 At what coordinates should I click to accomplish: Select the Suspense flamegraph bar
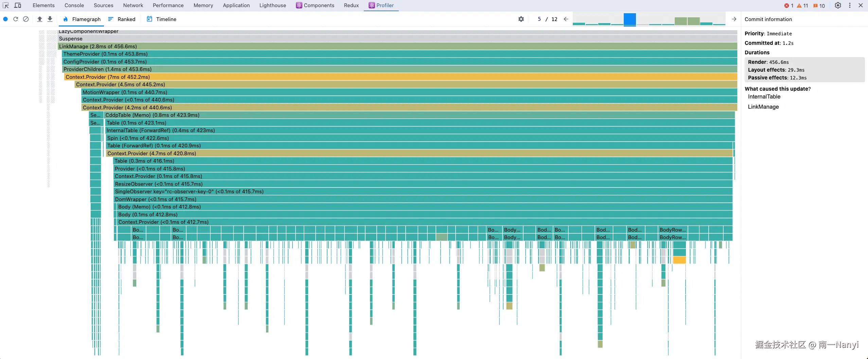[397, 39]
